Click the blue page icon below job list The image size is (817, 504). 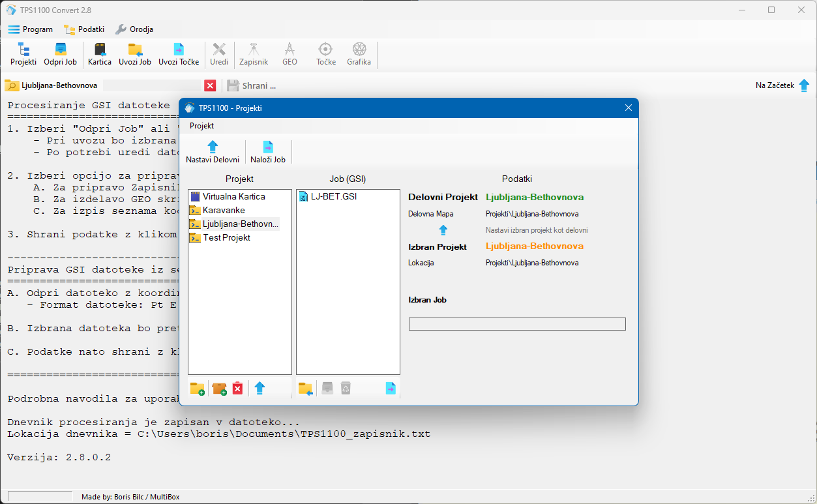(391, 389)
